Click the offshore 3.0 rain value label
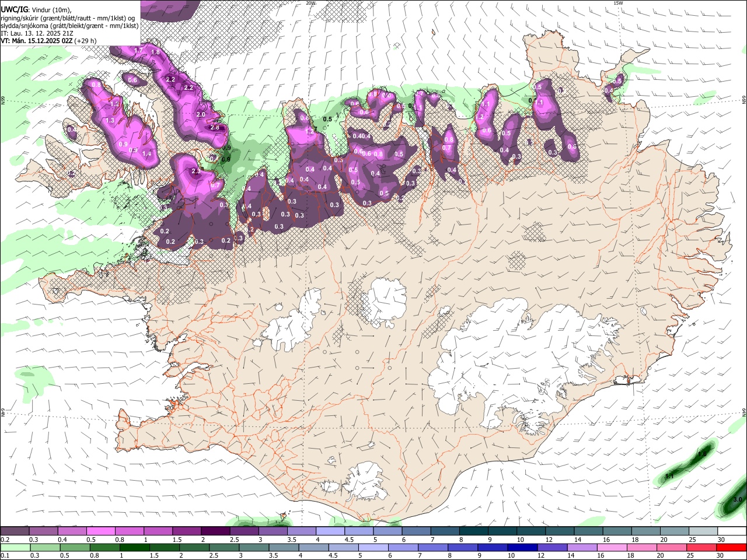 737,499
